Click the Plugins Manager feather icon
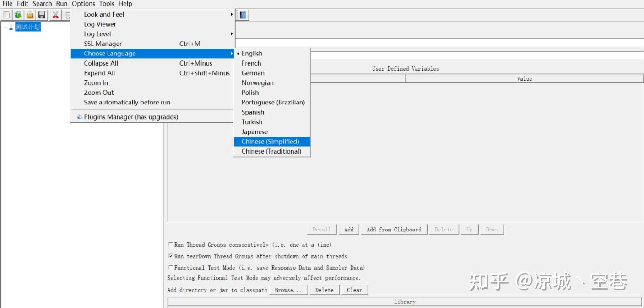The height and width of the screenshot is (308, 644). [x=80, y=117]
